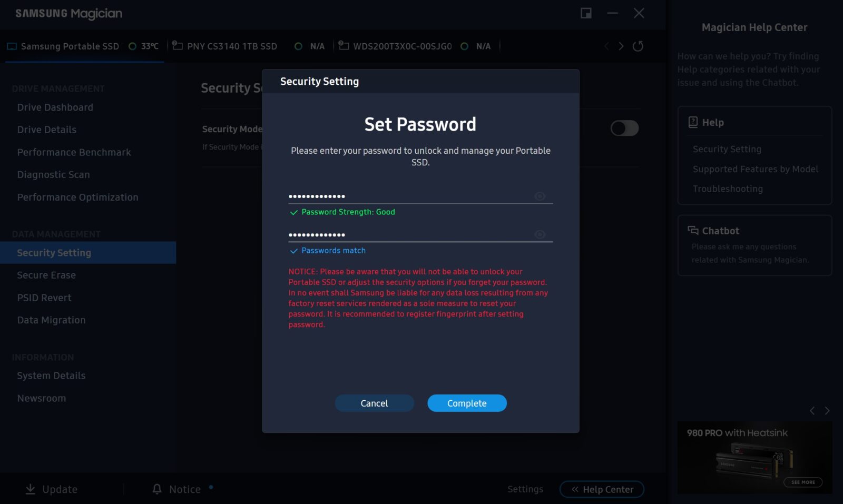Open Troubleshooting help link
Image resolution: width=843 pixels, height=504 pixels.
pos(728,189)
